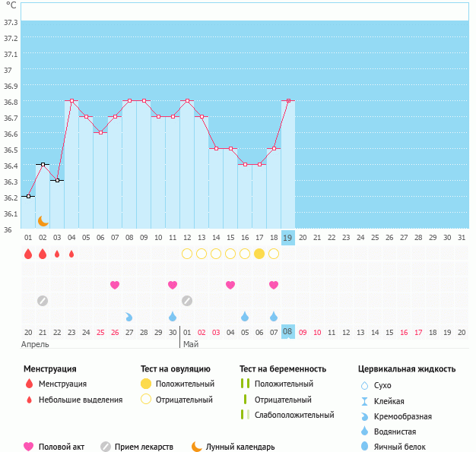Click the intercourse heart on day 07
The width and height of the screenshot is (476, 452).
coord(115,285)
